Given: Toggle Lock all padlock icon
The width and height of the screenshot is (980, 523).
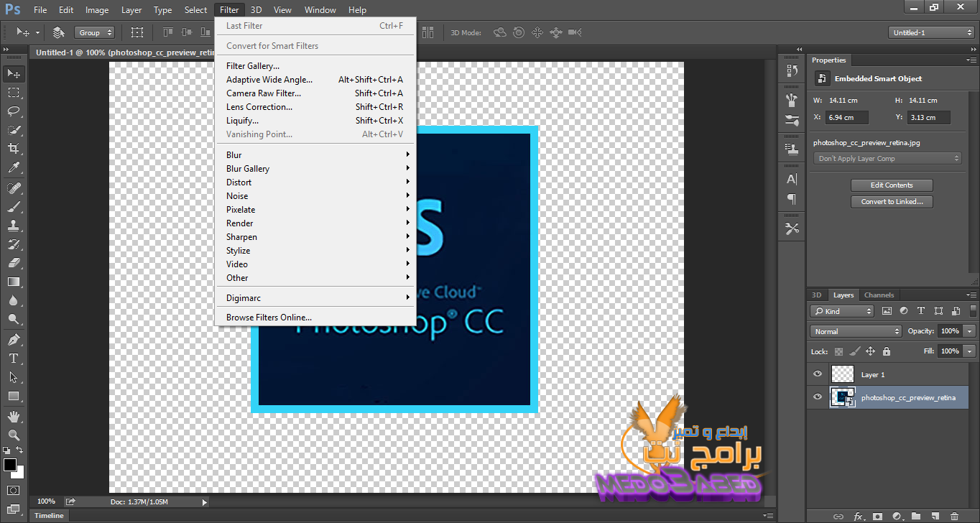Looking at the screenshot, I should (x=886, y=351).
